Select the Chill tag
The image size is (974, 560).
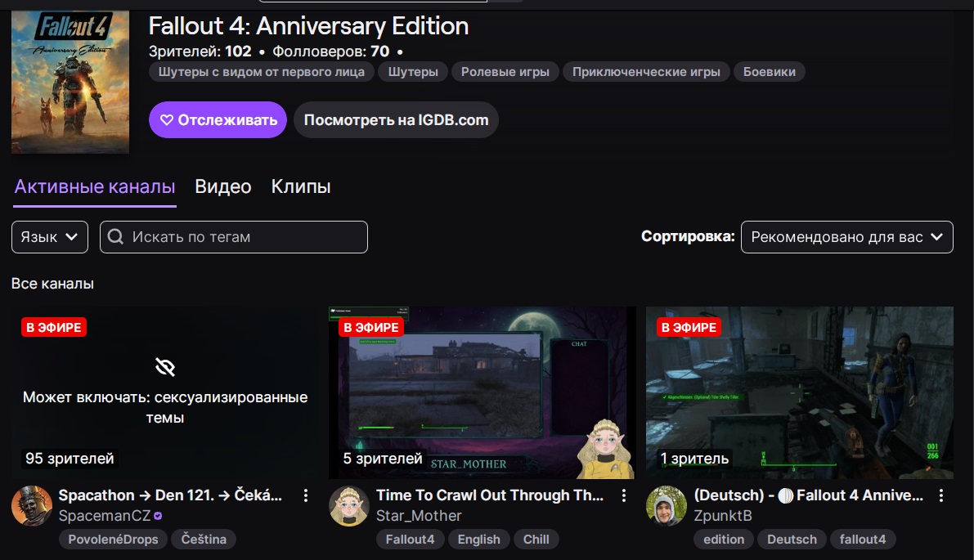tap(536, 540)
